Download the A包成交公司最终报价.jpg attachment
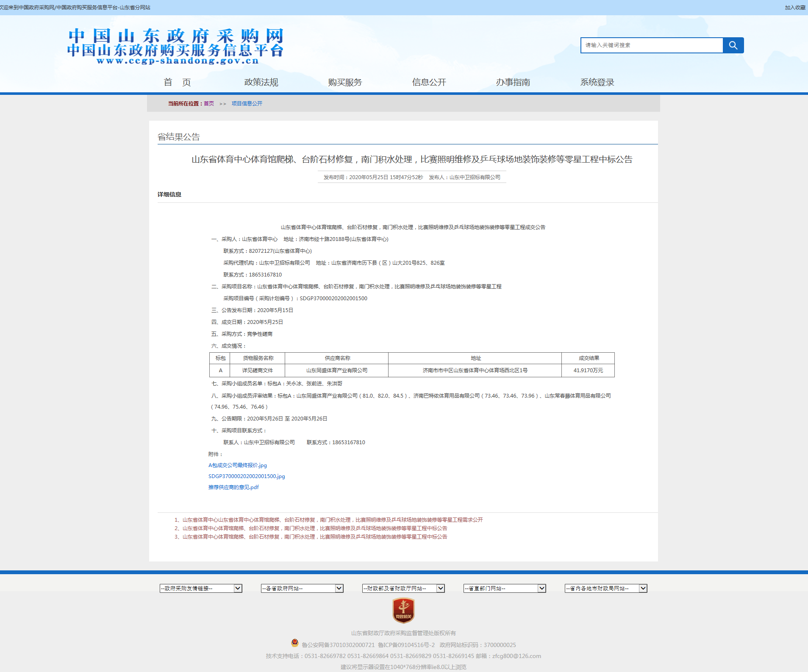 point(237,465)
